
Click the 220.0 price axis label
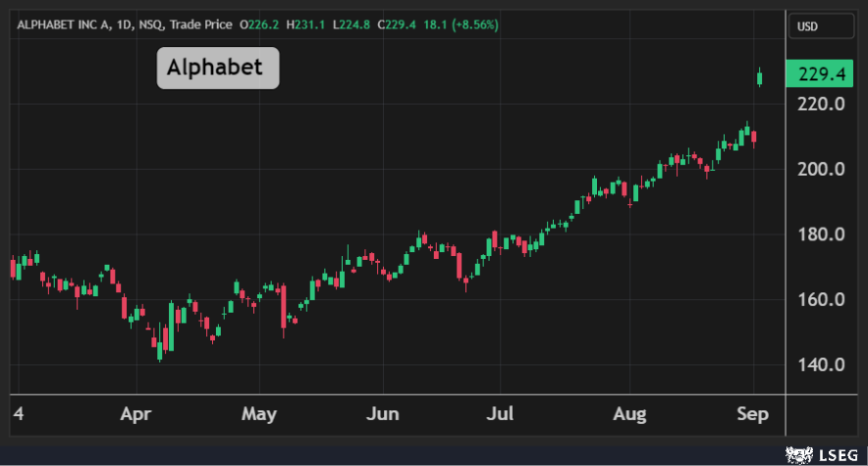coord(822,104)
